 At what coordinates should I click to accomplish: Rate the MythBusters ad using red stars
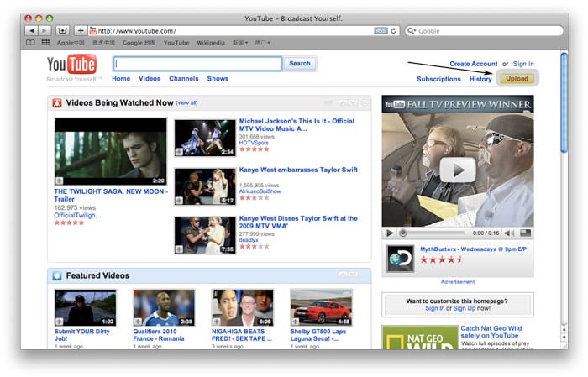(x=441, y=259)
